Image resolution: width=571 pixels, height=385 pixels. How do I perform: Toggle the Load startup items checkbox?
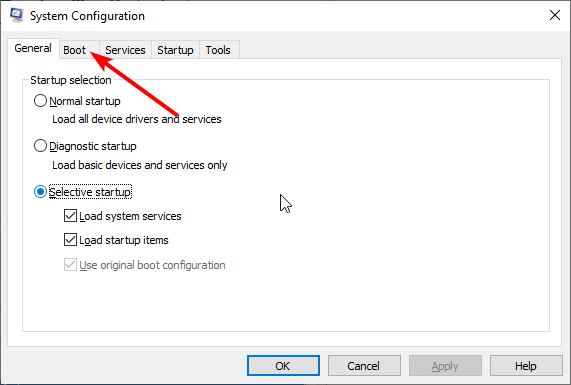(x=70, y=240)
